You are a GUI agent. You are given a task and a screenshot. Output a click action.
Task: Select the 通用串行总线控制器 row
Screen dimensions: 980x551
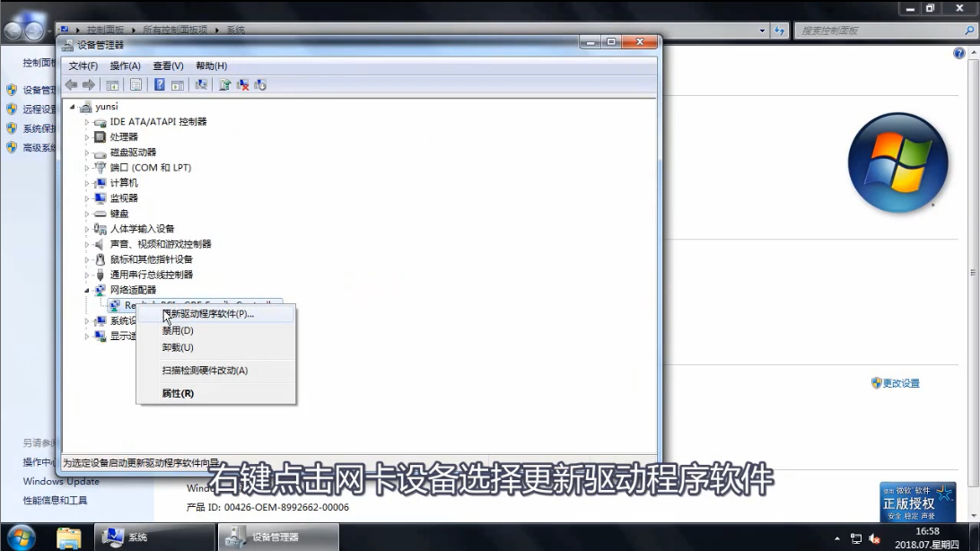click(152, 275)
